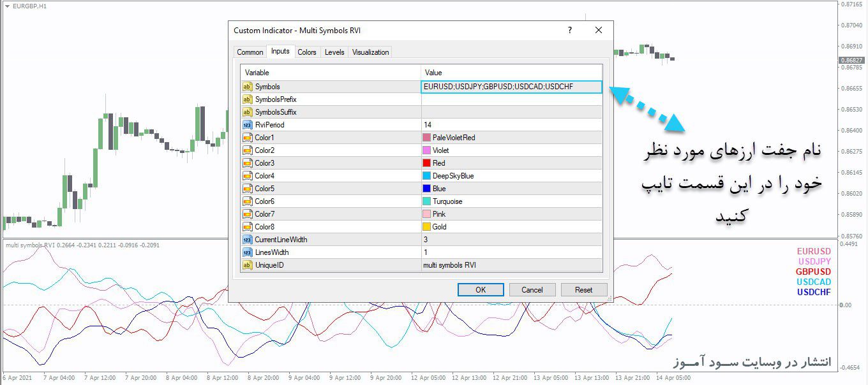Open the Visualization tab

pos(370,52)
